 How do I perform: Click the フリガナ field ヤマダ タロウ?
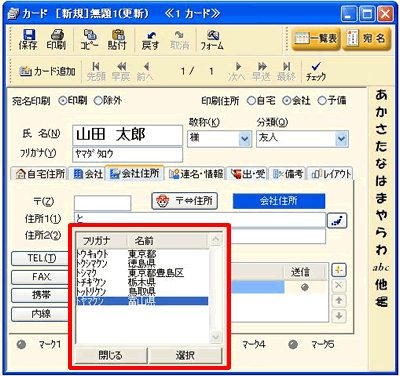[x=127, y=154]
